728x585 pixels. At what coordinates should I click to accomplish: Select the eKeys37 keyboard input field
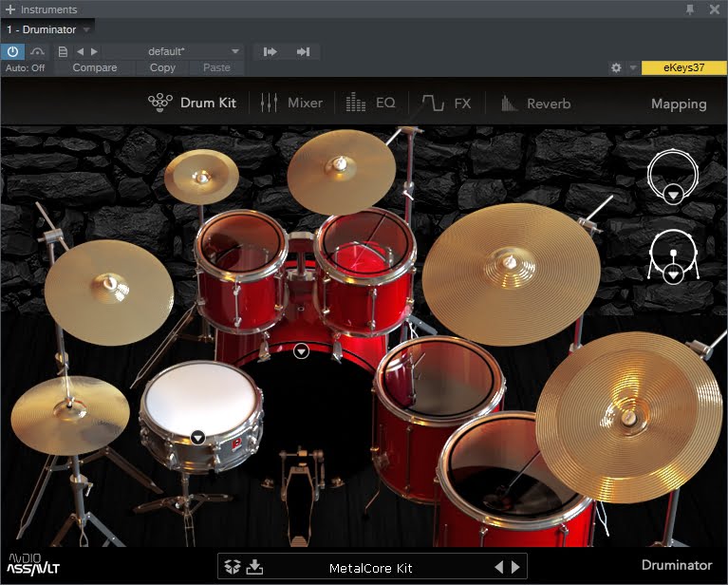pos(684,67)
